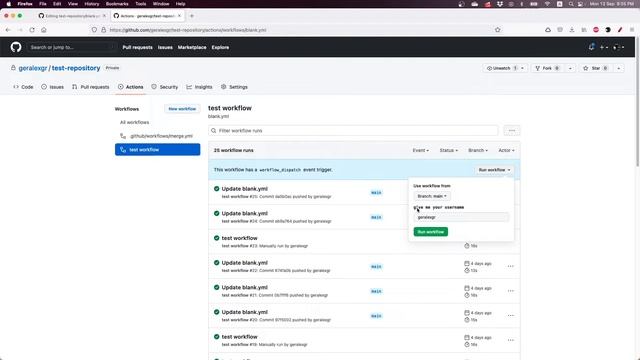
Task: Click main branch label on run #21
Action: click(376, 291)
